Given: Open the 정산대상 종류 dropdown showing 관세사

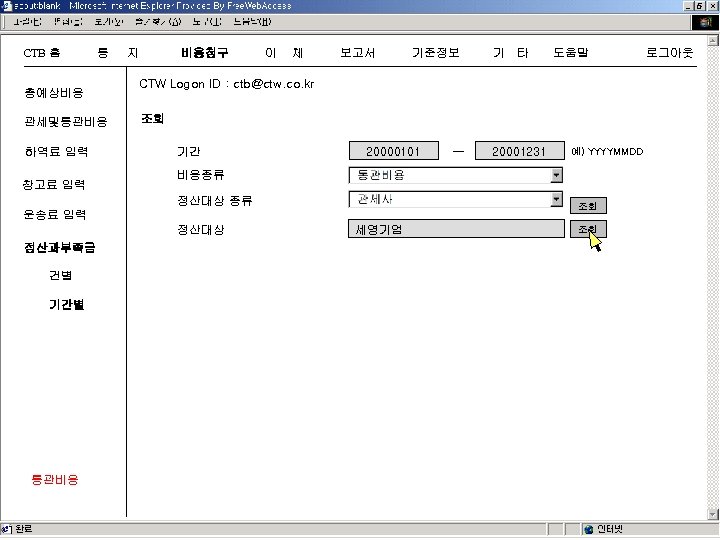Looking at the screenshot, I should pos(456,199).
